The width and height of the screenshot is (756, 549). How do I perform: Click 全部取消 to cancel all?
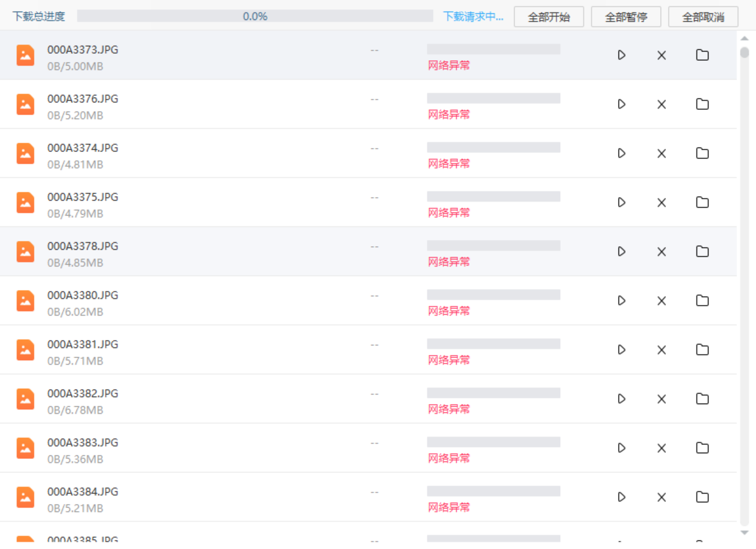tap(703, 17)
